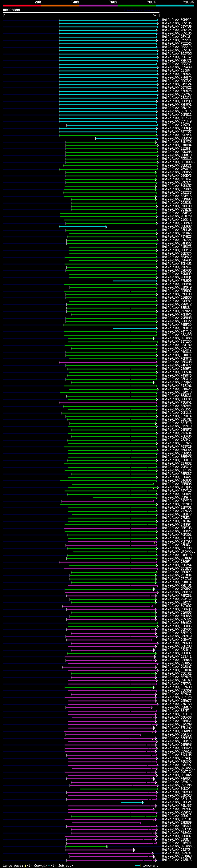
Task: Click the red 20% identity legend segment
Action: point(22,6)
